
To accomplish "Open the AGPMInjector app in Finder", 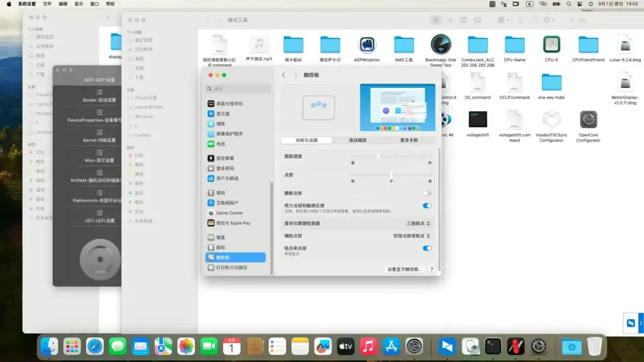I will click(367, 45).
